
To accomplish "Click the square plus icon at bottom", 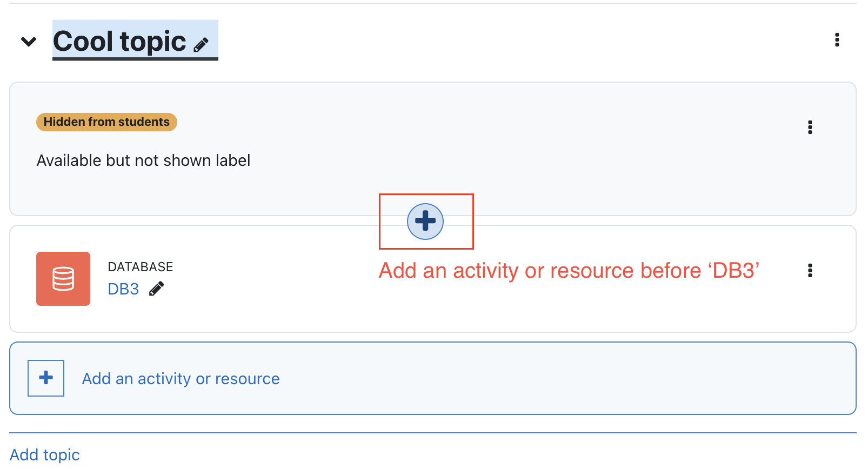I will click(46, 378).
